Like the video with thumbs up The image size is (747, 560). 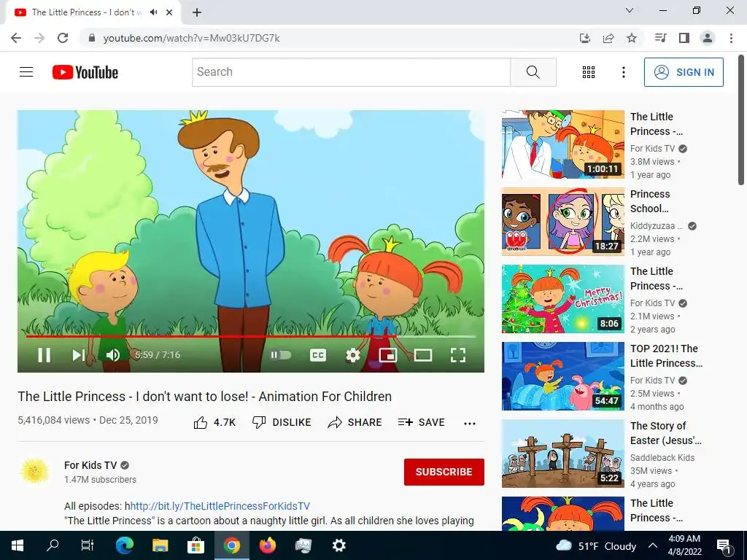coord(214,422)
